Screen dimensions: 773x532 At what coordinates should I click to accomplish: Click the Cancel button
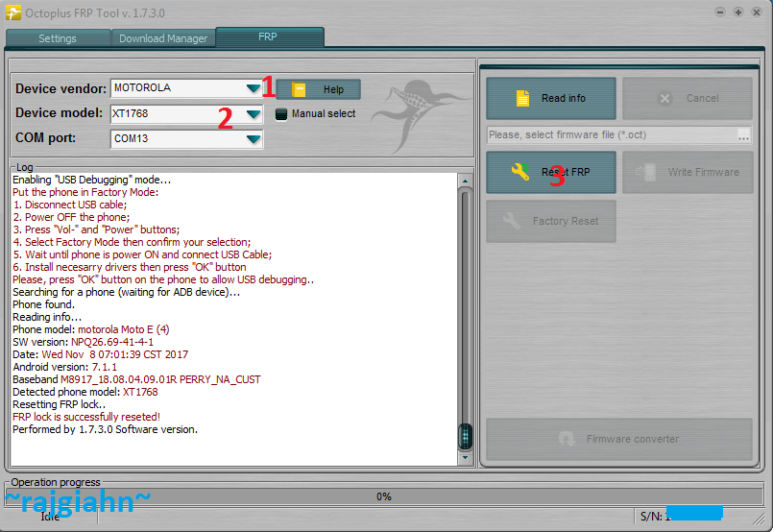coord(688,98)
